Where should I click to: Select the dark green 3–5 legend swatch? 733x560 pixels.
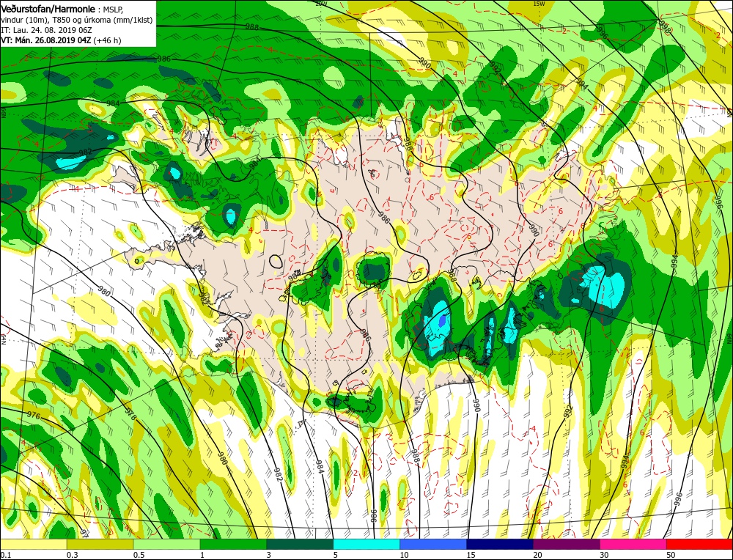(300, 544)
